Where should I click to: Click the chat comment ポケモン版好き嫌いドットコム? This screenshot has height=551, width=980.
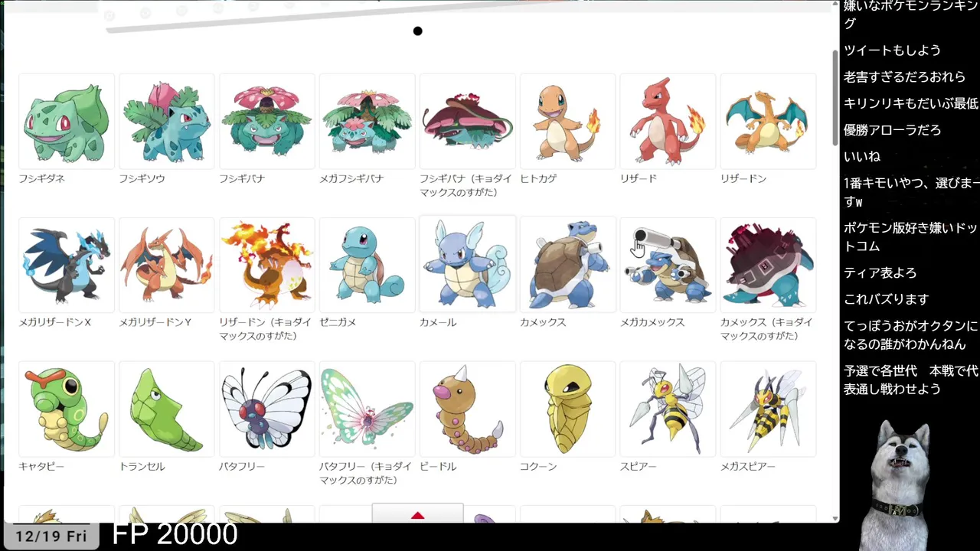(910, 236)
